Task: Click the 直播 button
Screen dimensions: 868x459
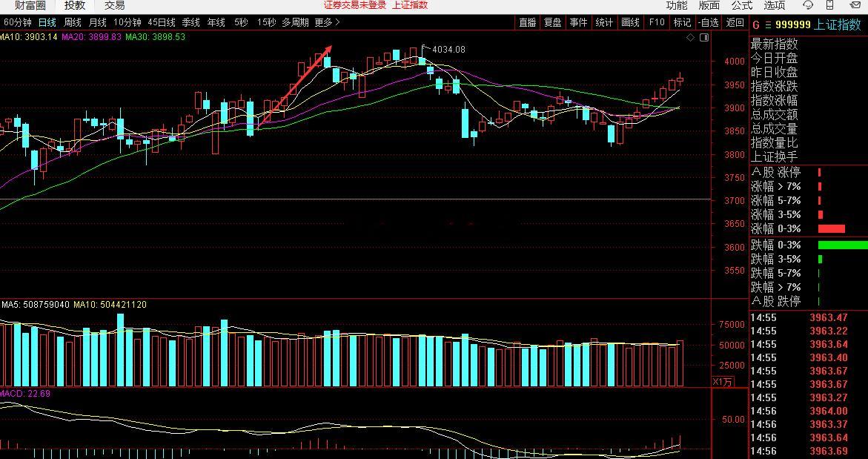Action: click(x=528, y=23)
